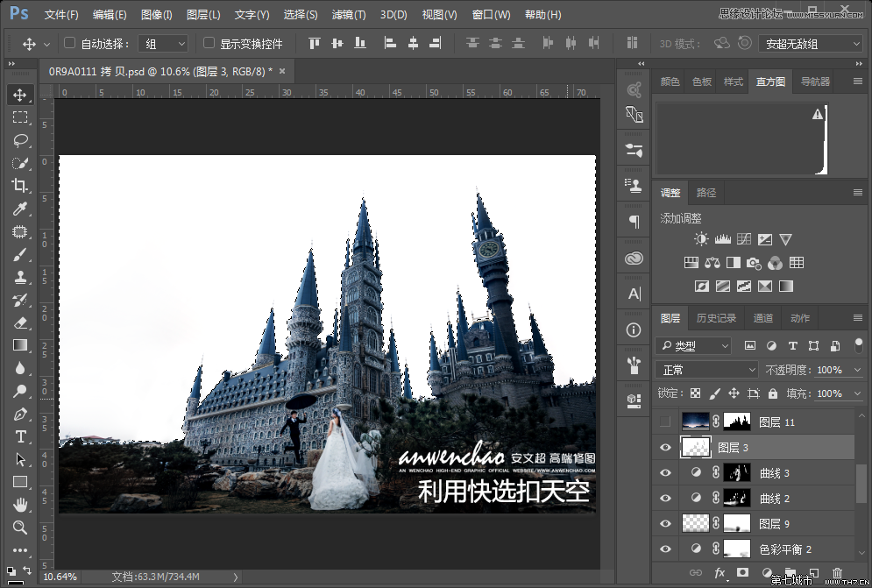Open the Creative Cloud Libraries panel icon
Image resolution: width=872 pixels, height=588 pixels.
coord(634,259)
